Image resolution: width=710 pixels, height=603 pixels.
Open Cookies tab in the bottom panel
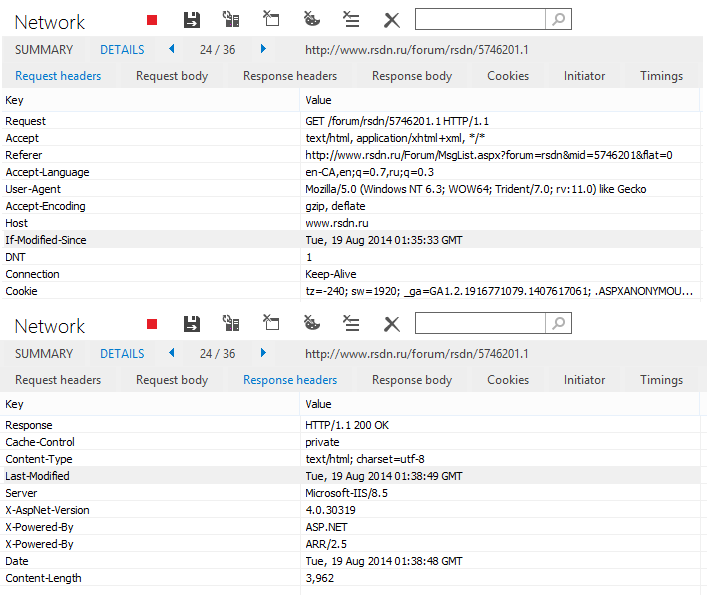508,380
